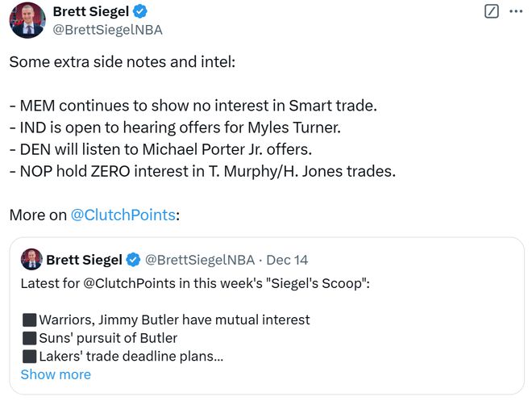
Task: Expand quoted tweet with Show more
Action: point(56,374)
